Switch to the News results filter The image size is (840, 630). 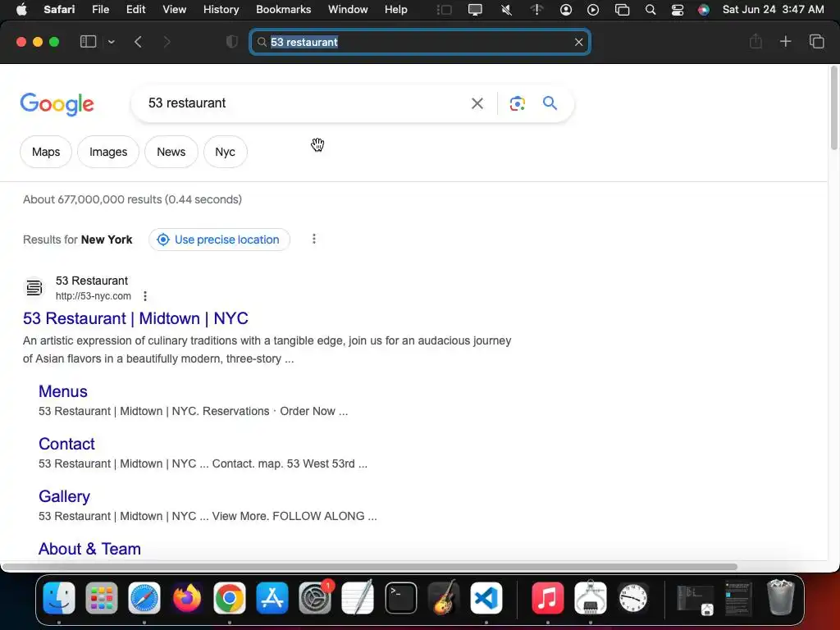click(x=171, y=152)
